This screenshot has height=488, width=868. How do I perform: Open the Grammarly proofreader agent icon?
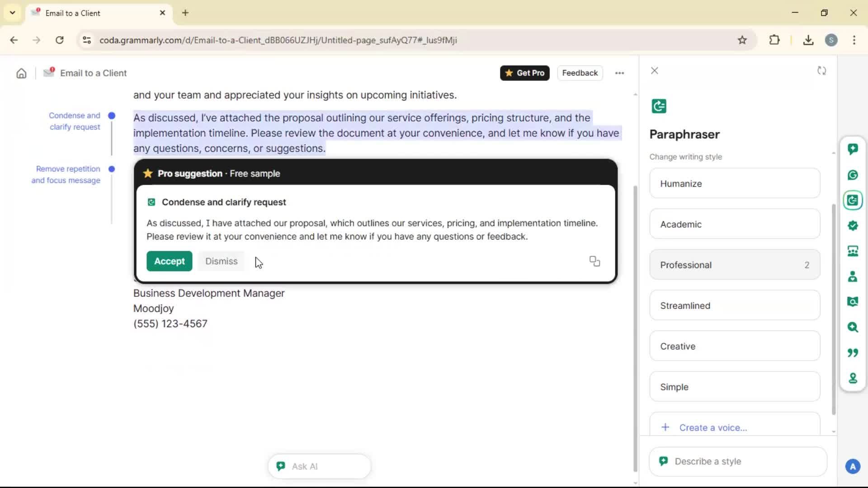coord(853,175)
